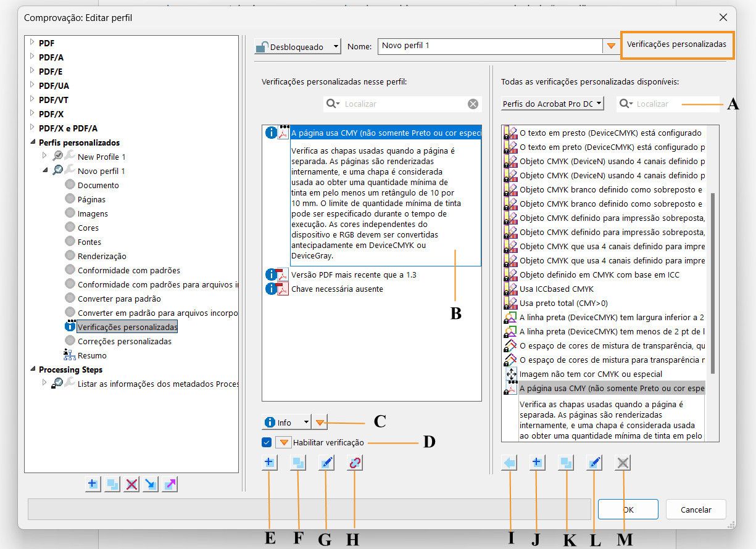756x549 pixels.
Task: Click the gray X delete icon under available checks
Action: click(x=623, y=463)
